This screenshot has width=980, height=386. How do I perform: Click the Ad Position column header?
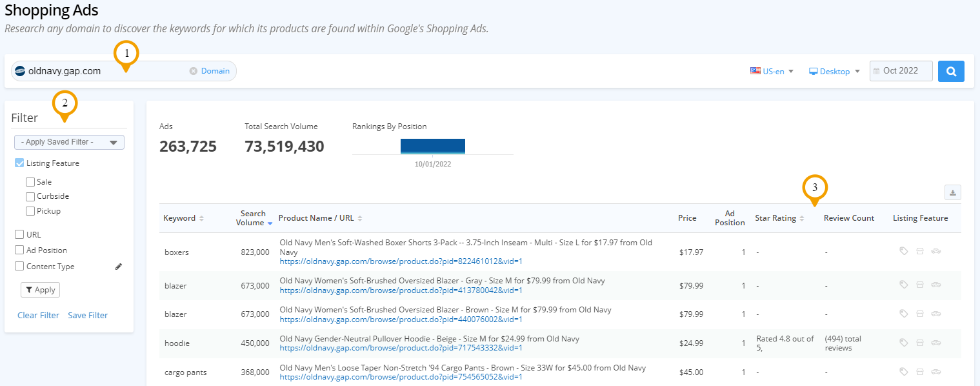[730, 218]
